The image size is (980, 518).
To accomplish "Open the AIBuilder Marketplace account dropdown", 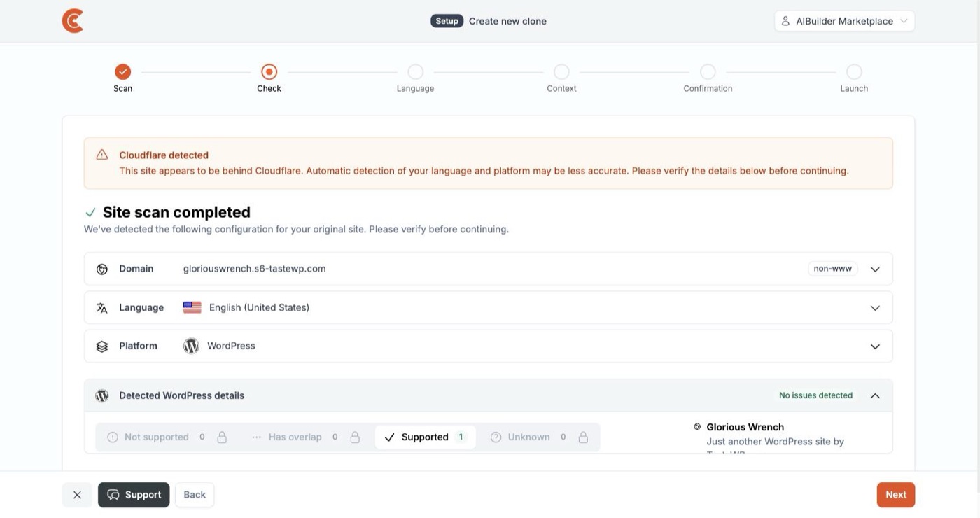I will 844,21.
